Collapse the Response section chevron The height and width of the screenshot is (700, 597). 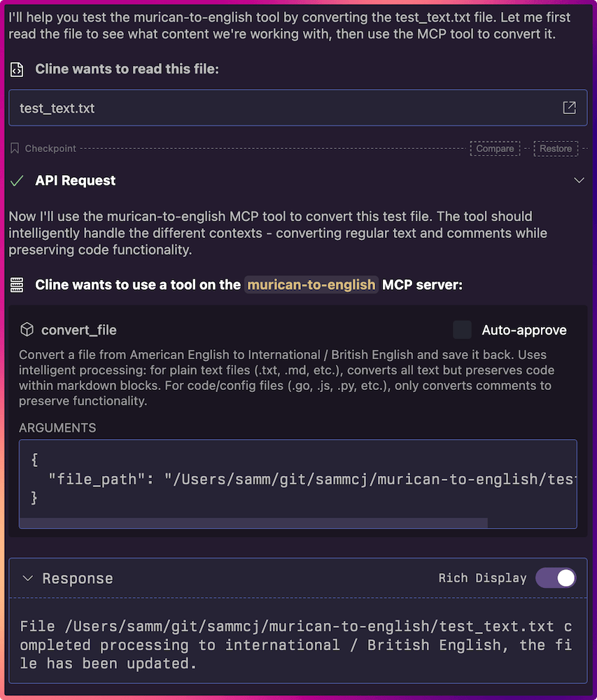pyautogui.click(x=28, y=579)
